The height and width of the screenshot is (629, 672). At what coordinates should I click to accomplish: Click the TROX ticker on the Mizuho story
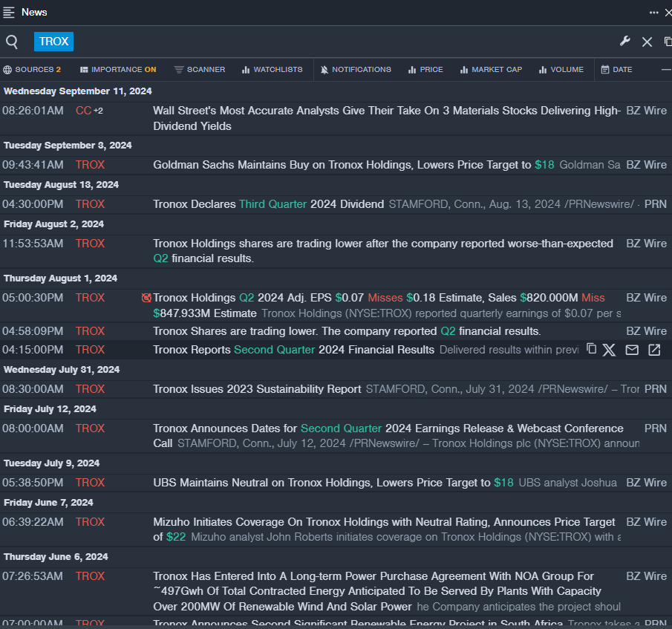tap(90, 522)
